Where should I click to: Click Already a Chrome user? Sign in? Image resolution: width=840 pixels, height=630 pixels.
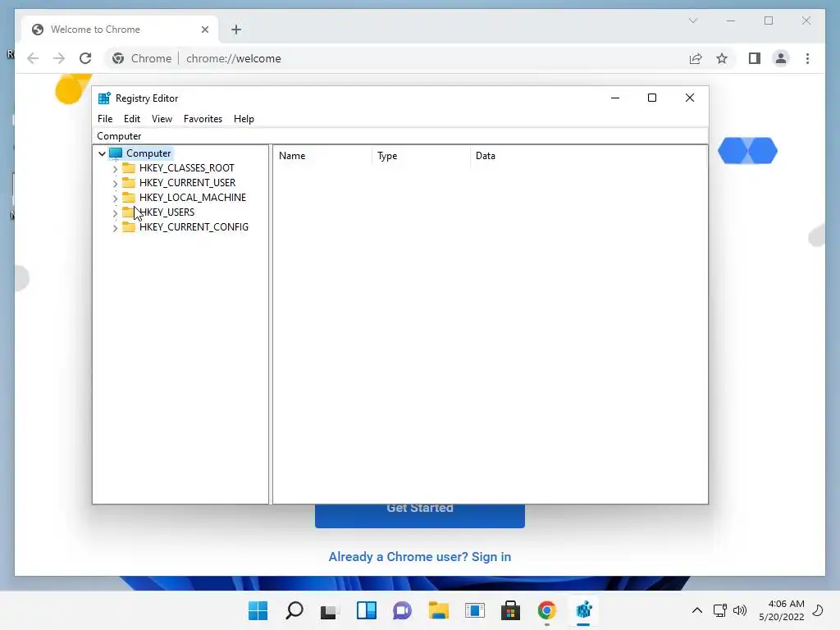pos(420,557)
